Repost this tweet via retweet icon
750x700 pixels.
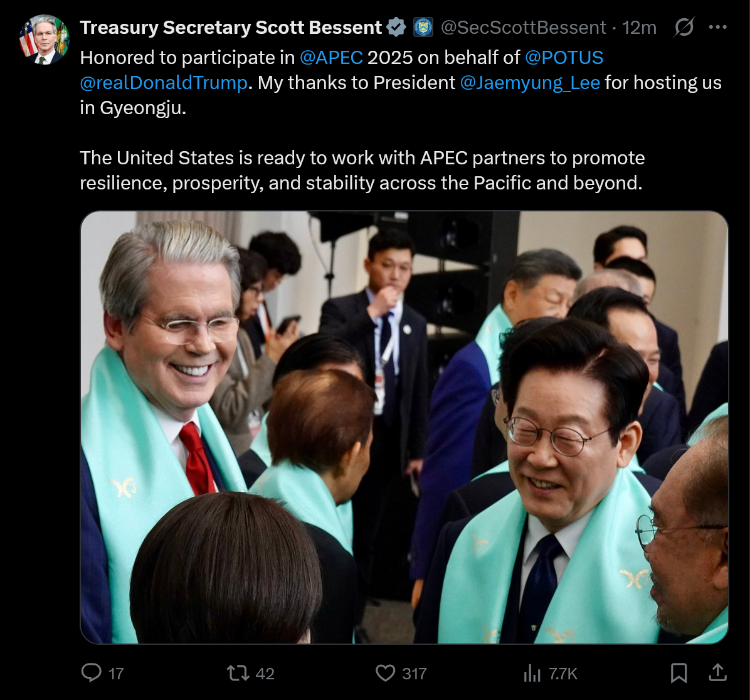point(238,673)
